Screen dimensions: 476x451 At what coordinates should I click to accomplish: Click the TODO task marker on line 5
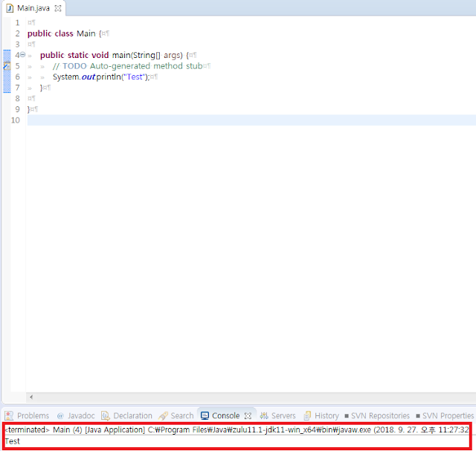pos(7,66)
